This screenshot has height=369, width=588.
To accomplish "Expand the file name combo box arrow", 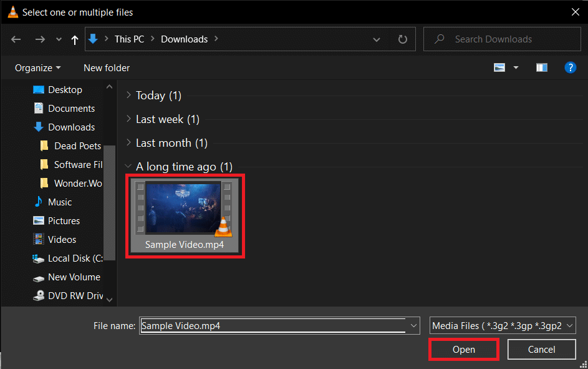I will point(413,325).
